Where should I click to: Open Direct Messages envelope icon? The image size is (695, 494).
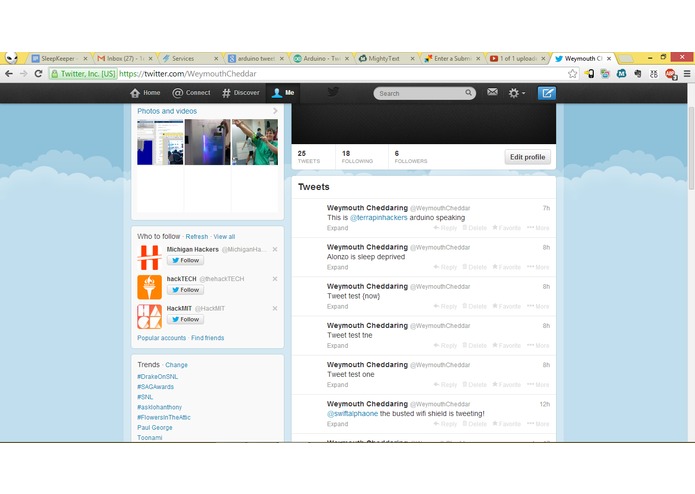(x=492, y=92)
